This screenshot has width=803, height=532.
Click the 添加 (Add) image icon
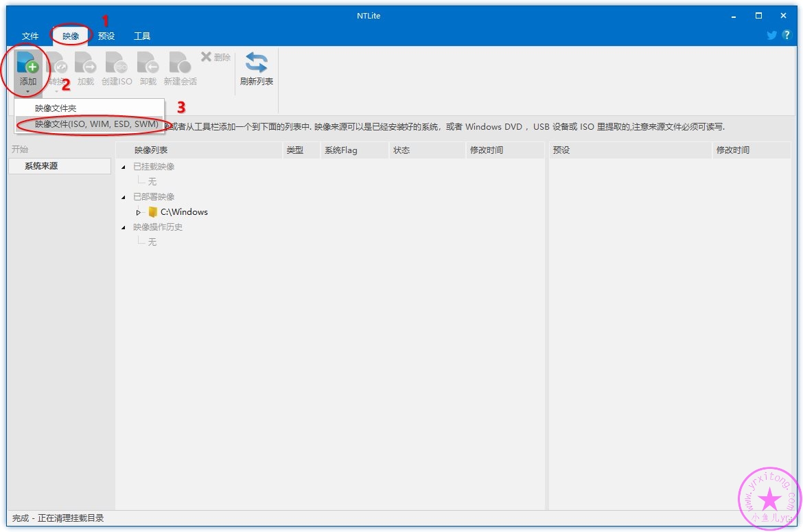(x=27, y=62)
